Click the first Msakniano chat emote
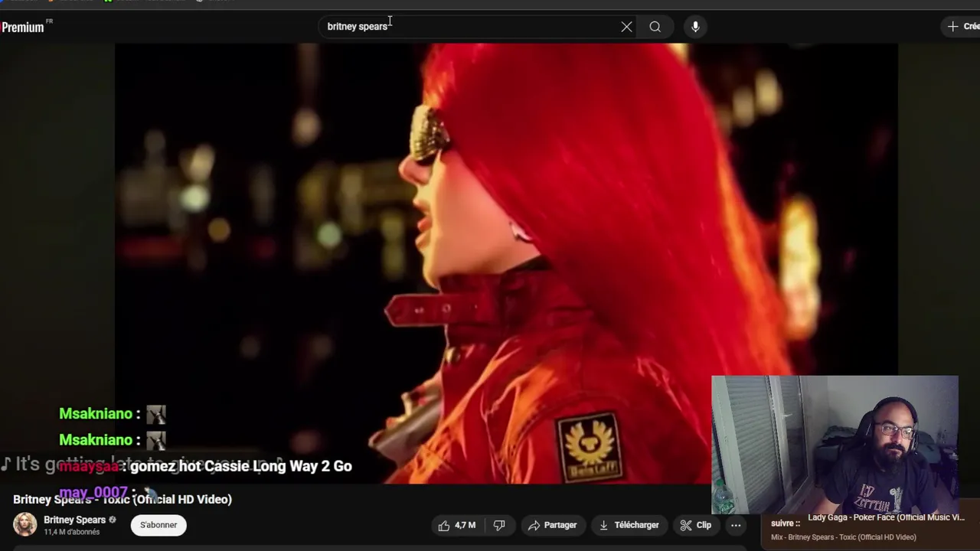The height and width of the screenshot is (551, 980). (156, 414)
